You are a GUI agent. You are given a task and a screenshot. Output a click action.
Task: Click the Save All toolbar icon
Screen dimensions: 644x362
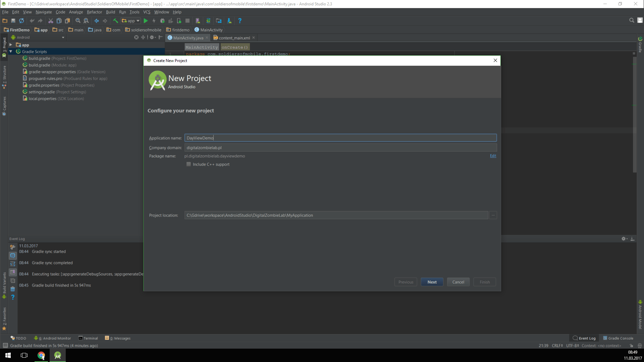(13, 21)
